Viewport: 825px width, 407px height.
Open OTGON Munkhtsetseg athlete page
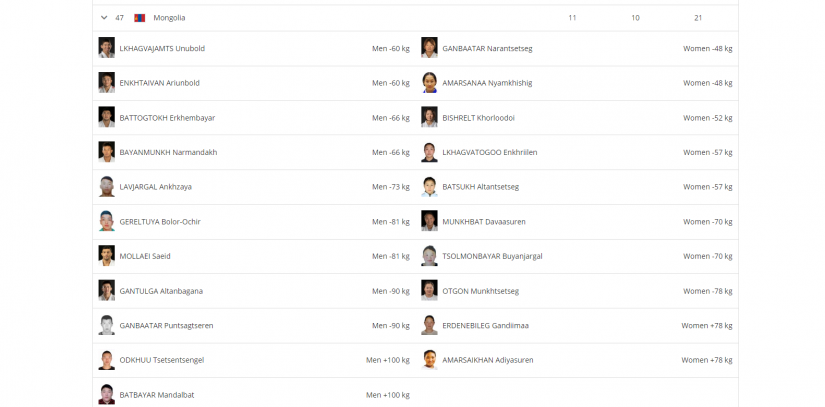pyautogui.click(x=480, y=291)
